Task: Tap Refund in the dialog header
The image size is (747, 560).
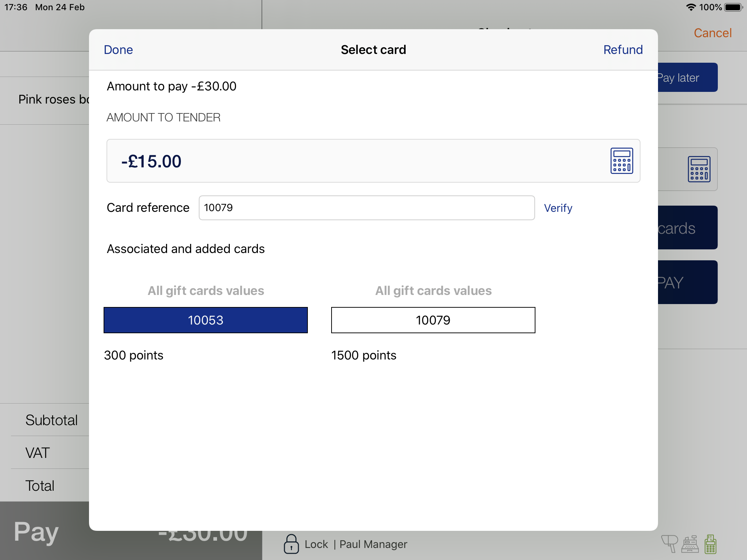Action: pyautogui.click(x=623, y=50)
